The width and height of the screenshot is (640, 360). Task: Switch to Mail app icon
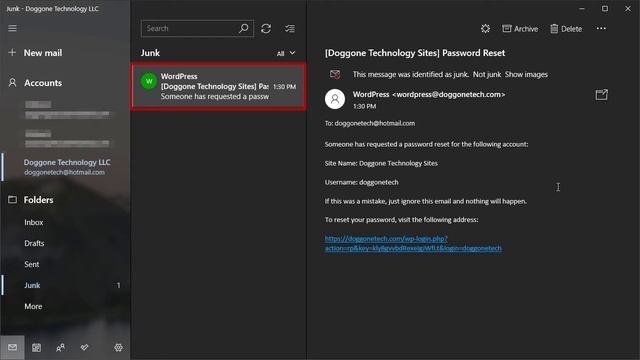12,347
